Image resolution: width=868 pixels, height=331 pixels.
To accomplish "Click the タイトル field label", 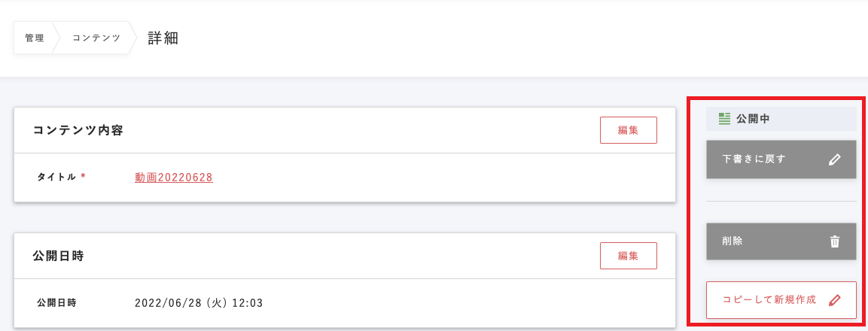I will (56, 177).
